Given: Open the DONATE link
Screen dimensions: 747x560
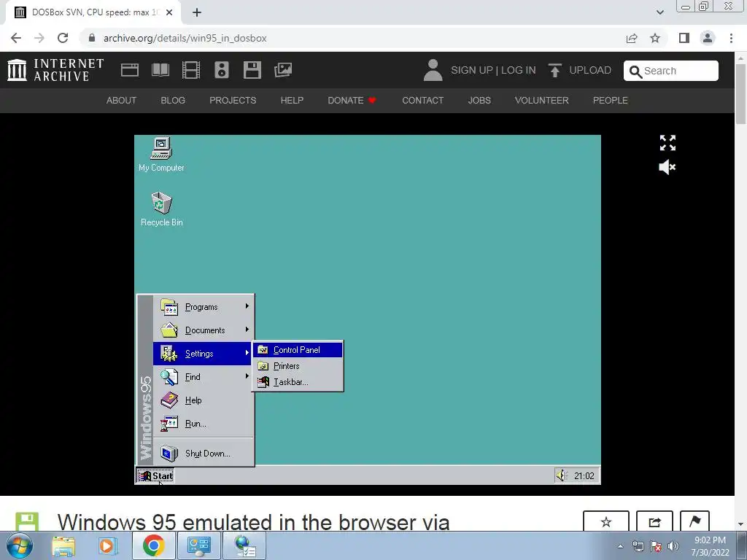Looking at the screenshot, I should (x=352, y=101).
